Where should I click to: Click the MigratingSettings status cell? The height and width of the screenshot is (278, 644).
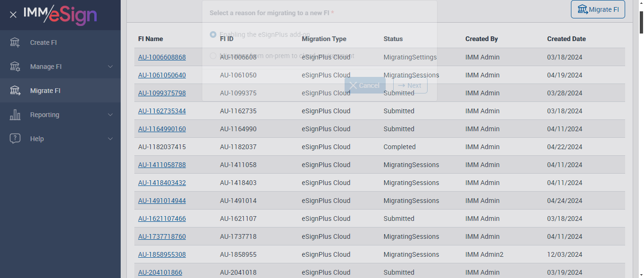pyautogui.click(x=410, y=57)
